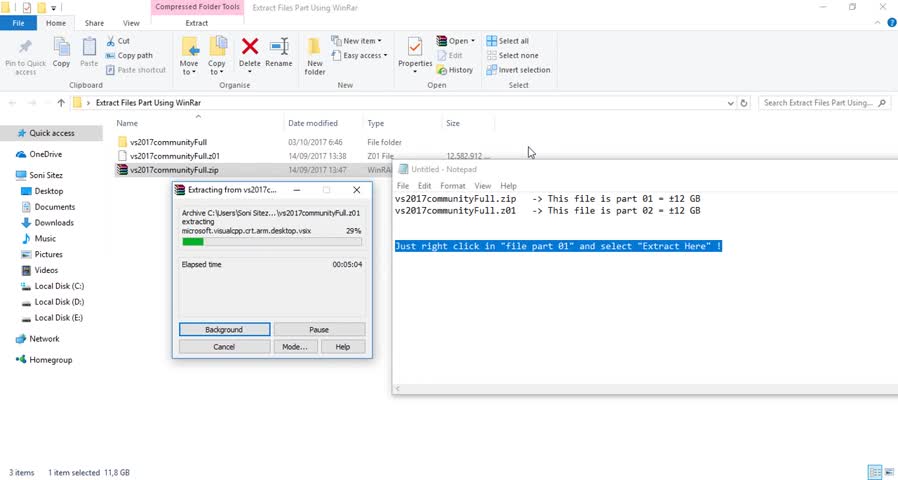Expand the Move to dropdown

click(189, 72)
